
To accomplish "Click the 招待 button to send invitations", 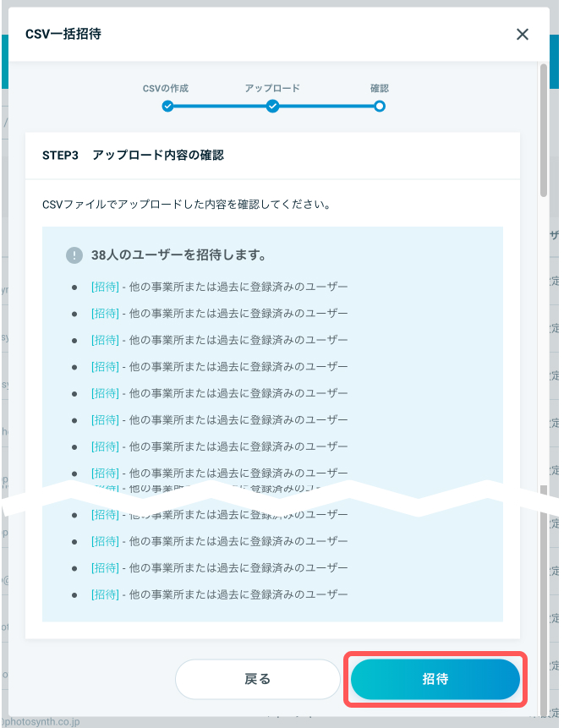I will pos(435,679).
